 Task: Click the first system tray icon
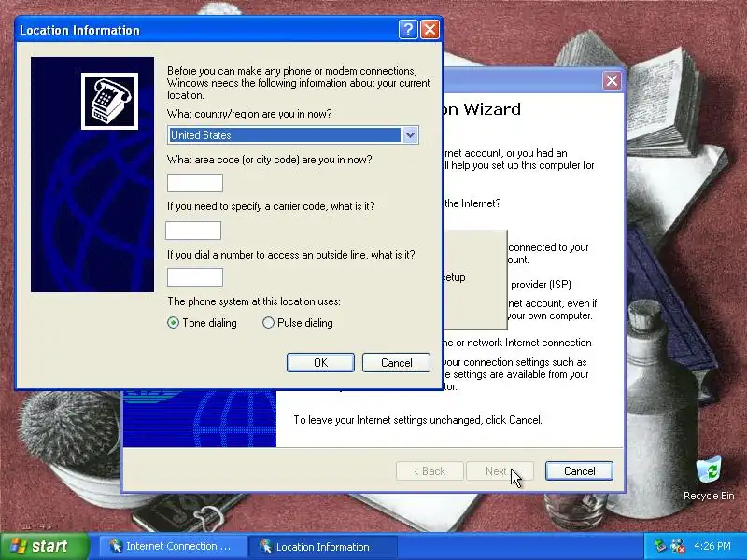(660, 546)
